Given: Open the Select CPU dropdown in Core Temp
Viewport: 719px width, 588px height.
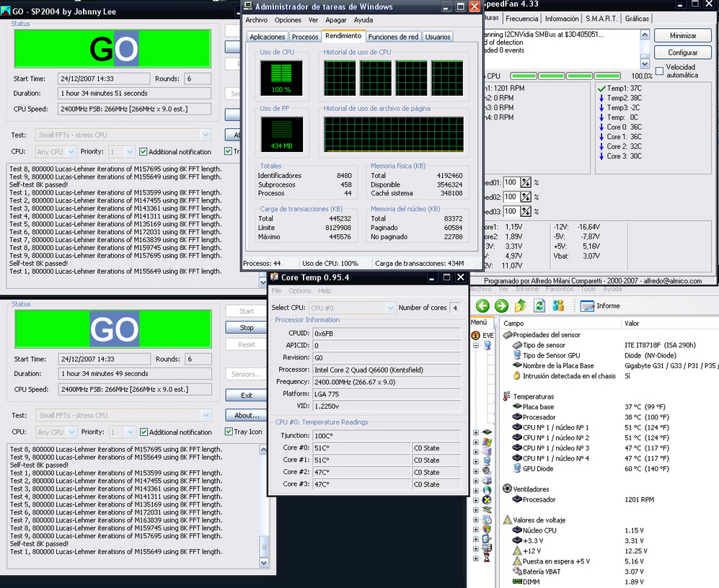Looking at the screenshot, I should [391, 308].
